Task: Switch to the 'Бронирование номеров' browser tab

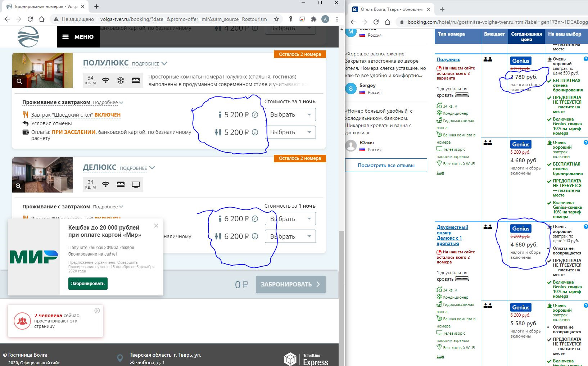Action: 45,6
